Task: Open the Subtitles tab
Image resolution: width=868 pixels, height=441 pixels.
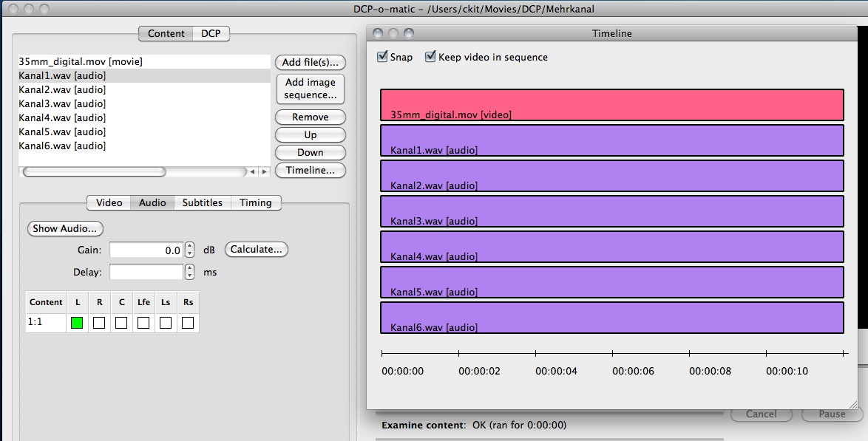Action: tap(202, 202)
